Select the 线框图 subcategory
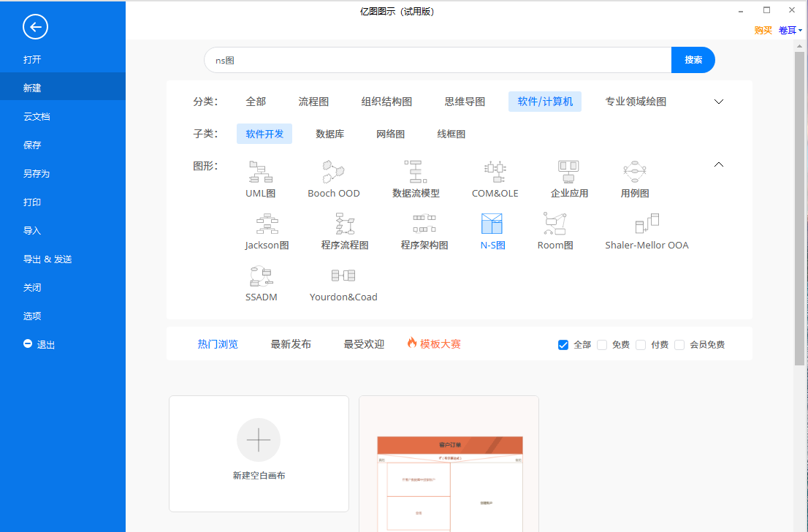 click(x=451, y=134)
